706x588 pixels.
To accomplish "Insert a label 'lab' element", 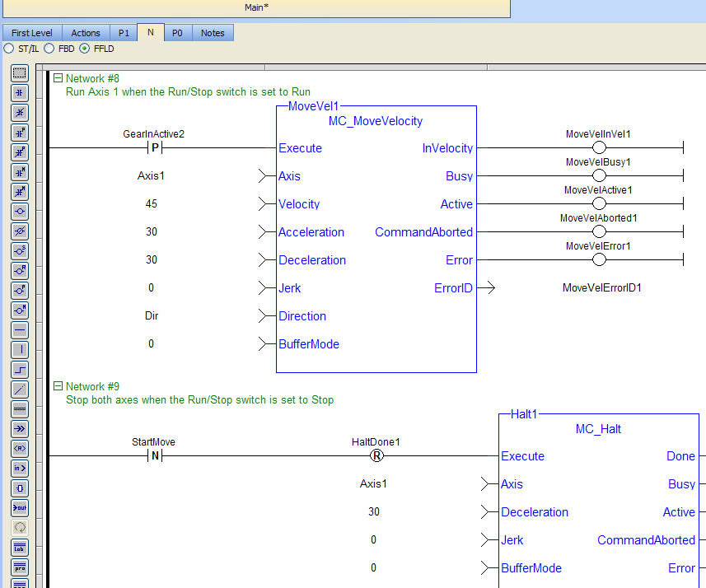I will click(x=20, y=548).
